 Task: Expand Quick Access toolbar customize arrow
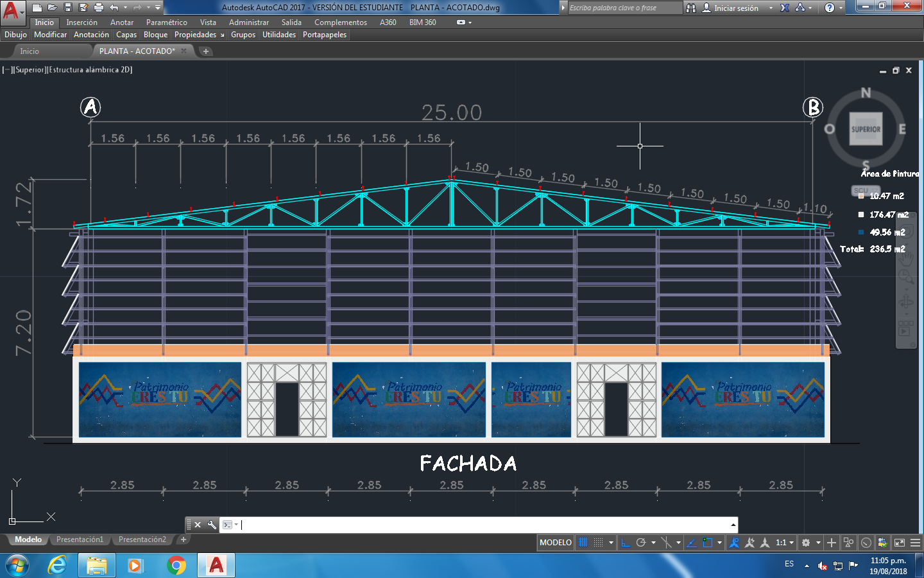[158, 8]
